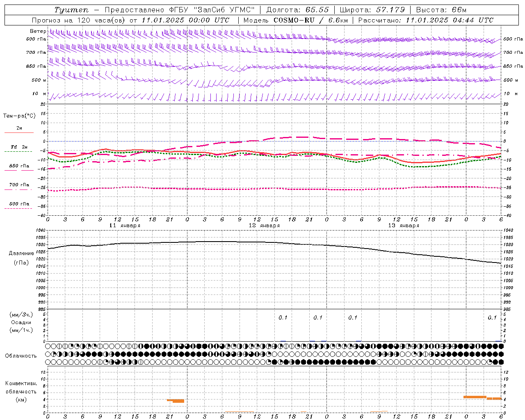Click the dotted pink line sample under 500 гПа legend
525x420 pixels.
(18, 208)
